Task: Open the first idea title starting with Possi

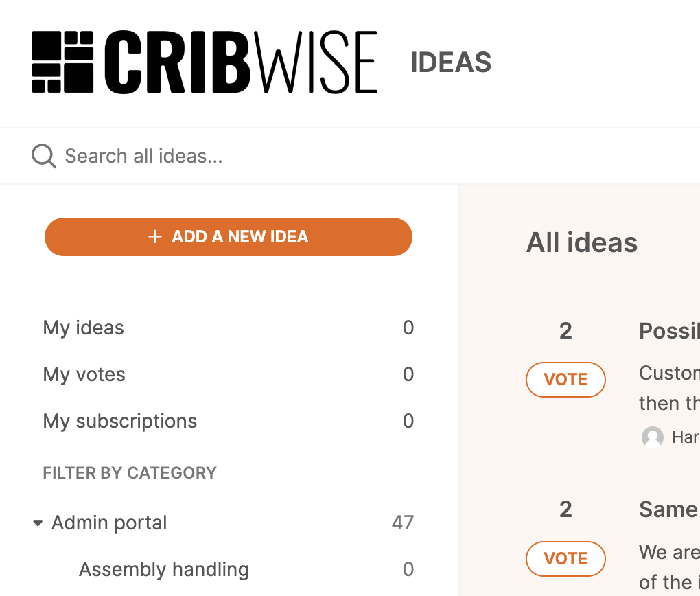Action: click(x=669, y=331)
